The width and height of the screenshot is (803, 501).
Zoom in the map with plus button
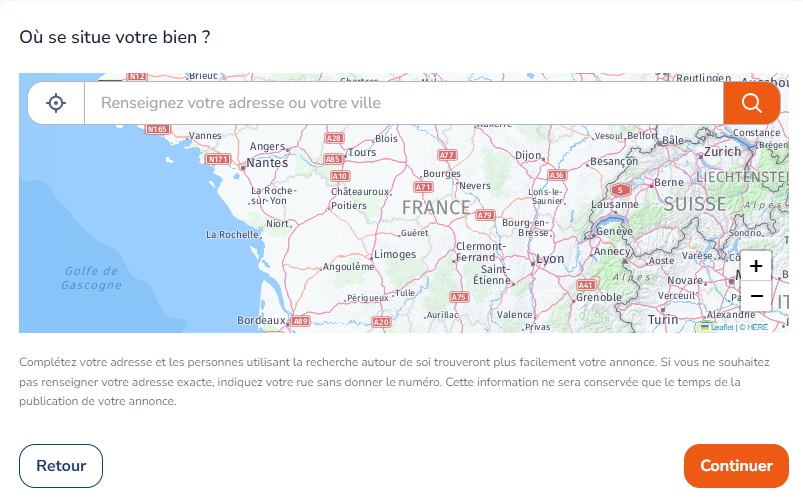pos(756,266)
